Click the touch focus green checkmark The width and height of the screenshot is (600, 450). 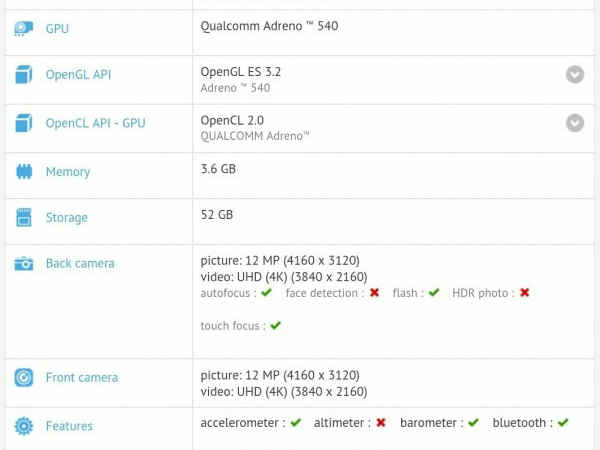[276, 326]
